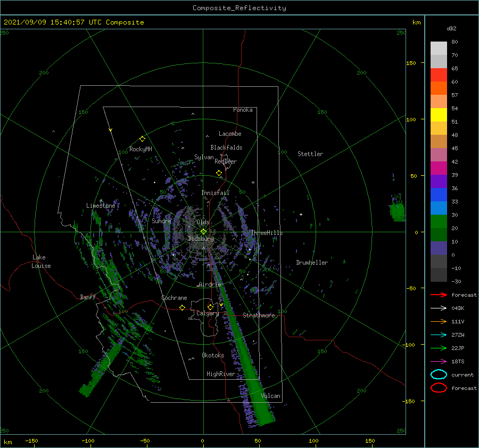Screen dimensions: 479x448
Task: Click the Composite_Reflectivity title
Action: 240,8
